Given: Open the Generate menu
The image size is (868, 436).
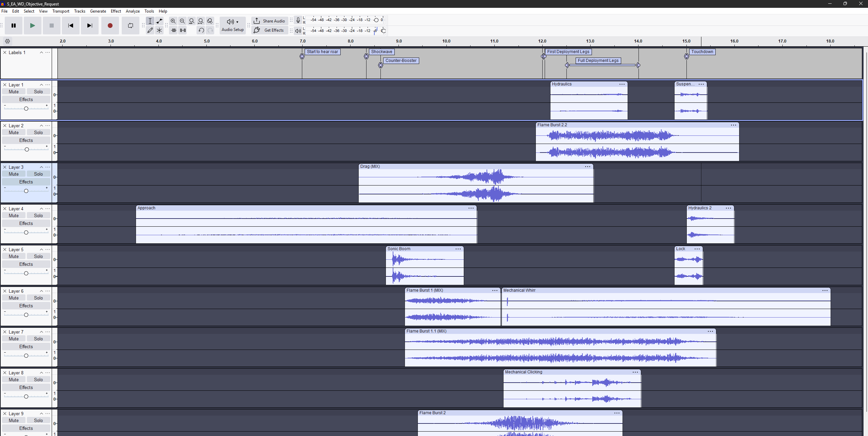Looking at the screenshot, I should (98, 11).
